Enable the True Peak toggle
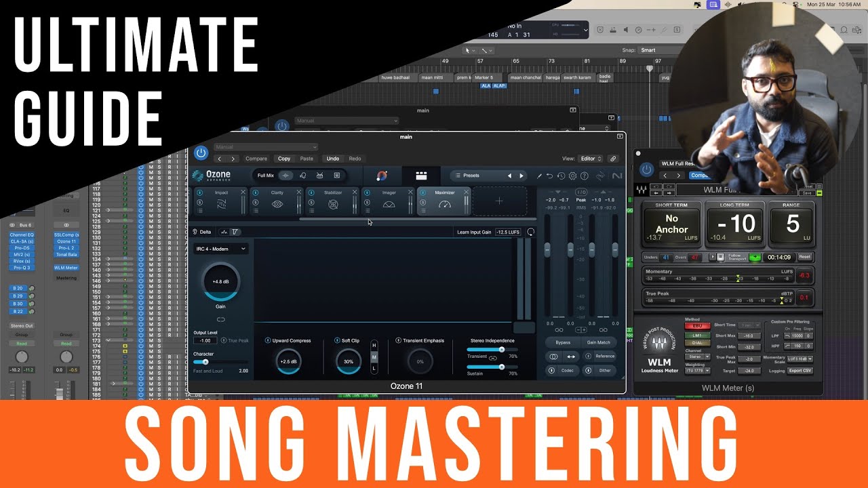The width and height of the screenshot is (868, 488). 224,340
